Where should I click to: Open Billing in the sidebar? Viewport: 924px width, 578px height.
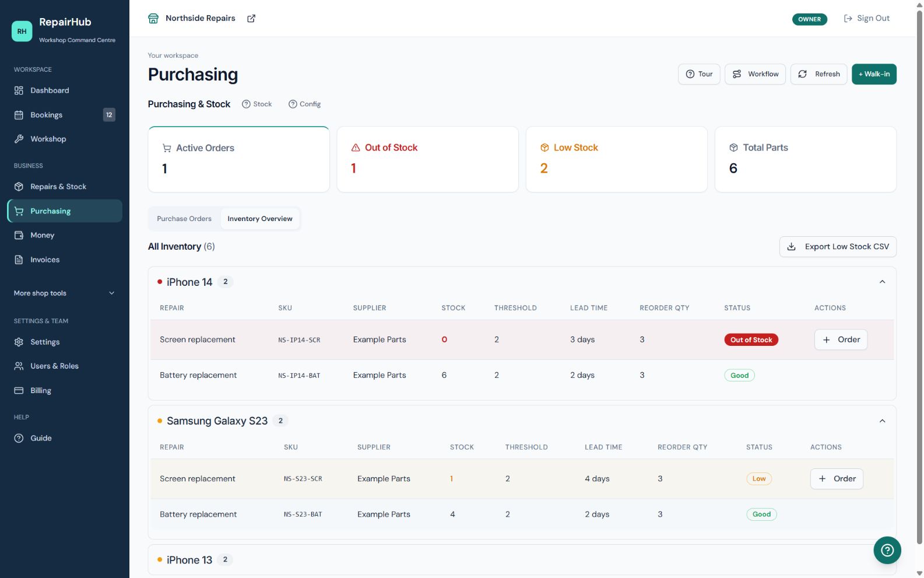pyautogui.click(x=65, y=391)
